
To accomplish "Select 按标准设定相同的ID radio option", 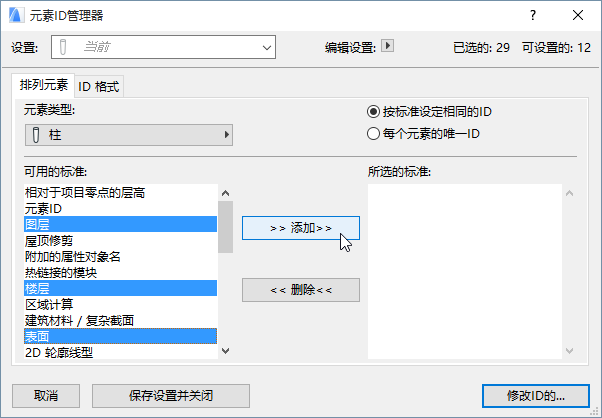I will tap(374, 112).
